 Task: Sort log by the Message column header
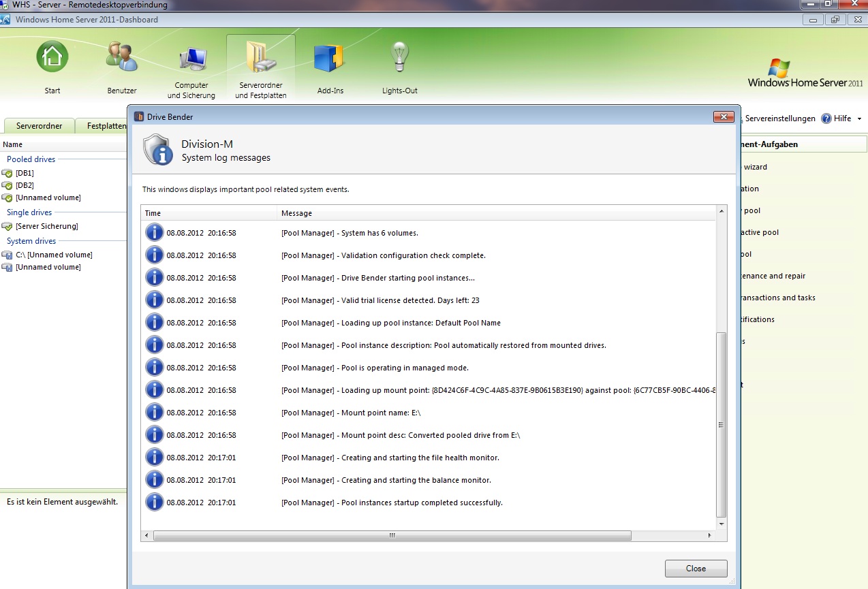pos(497,213)
